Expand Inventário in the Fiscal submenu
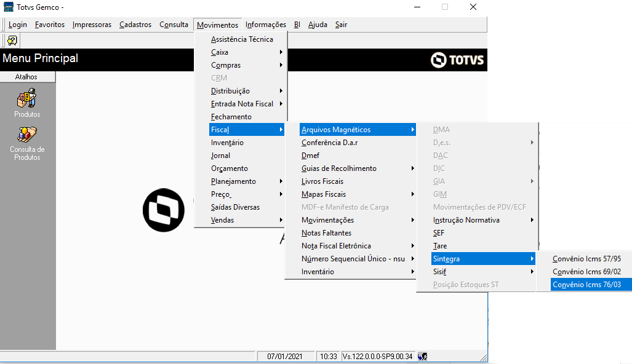The height and width of the screenshot is (364, 632). (358, 271)
